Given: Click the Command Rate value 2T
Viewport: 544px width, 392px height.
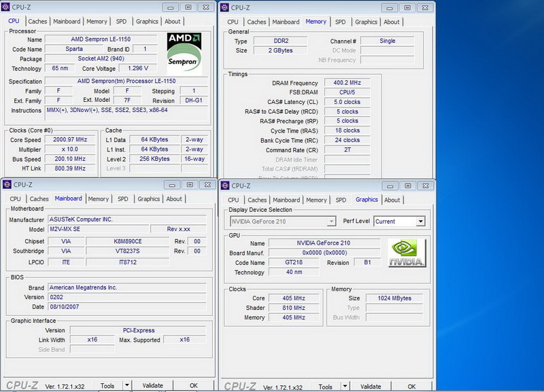Looking at the screenshot, I should pos(347,149).
